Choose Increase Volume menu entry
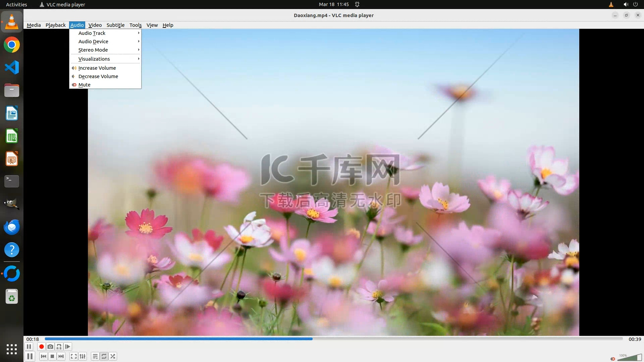This screenshot has width=644, height=362. 97,68
